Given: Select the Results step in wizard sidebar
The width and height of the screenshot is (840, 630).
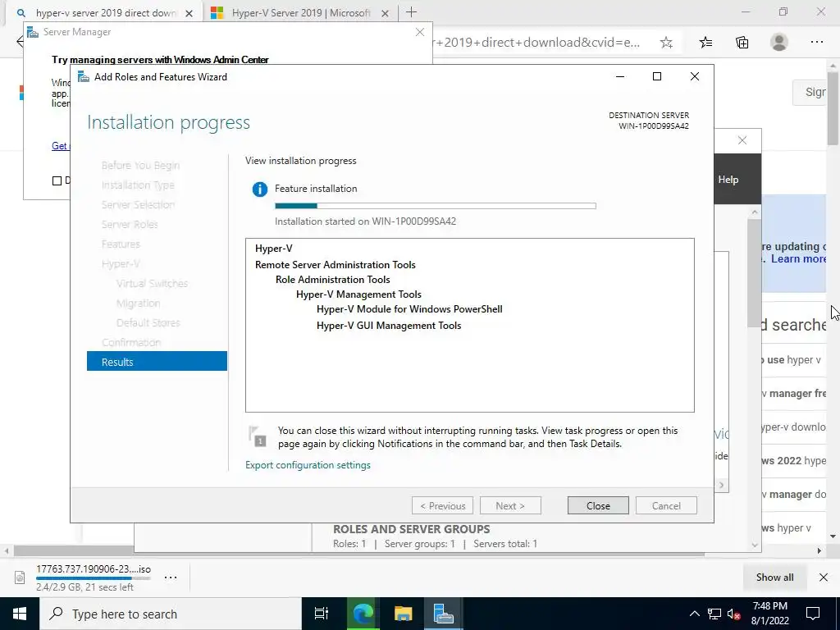Looking at the screenshot, I should [x=157, y=362].
